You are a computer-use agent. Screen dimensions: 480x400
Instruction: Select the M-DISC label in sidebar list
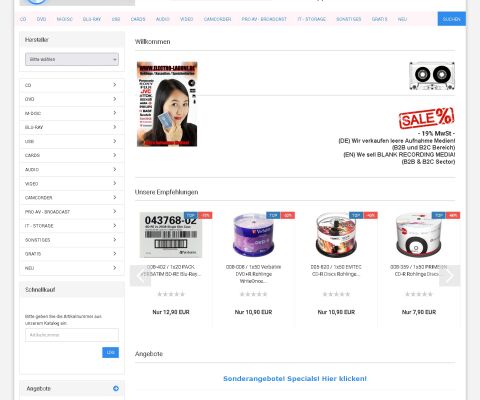pos(33,113)
